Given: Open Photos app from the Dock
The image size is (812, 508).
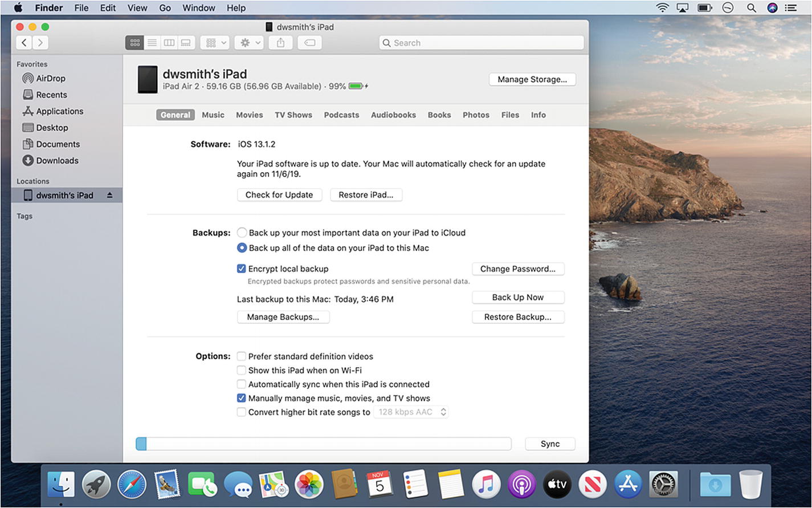Looking at the screenshot, I should pyautogui.click(x=309, y=485).
